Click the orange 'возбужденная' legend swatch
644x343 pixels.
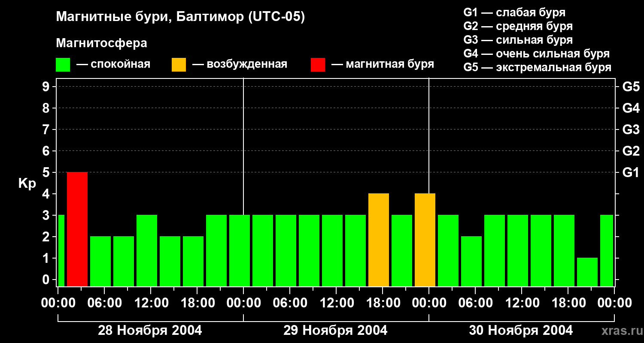(x=179, y=65)
